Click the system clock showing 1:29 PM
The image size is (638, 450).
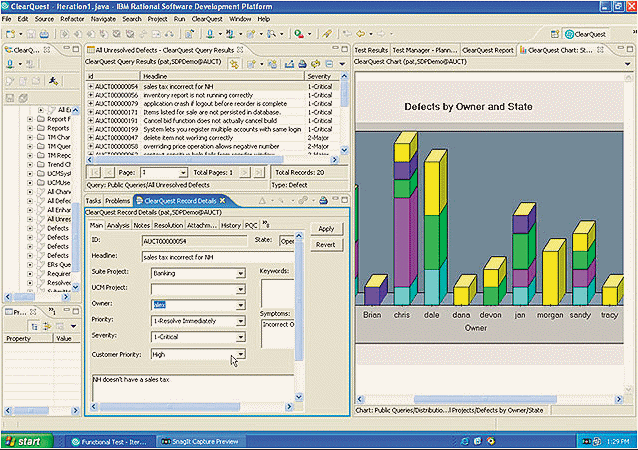click(x=618, y=441)
